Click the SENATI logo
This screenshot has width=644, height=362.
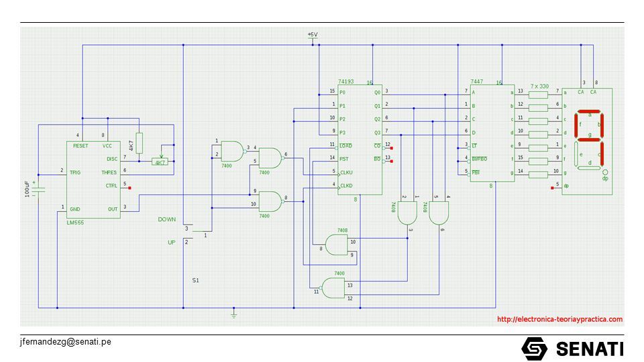coord(572,349)
